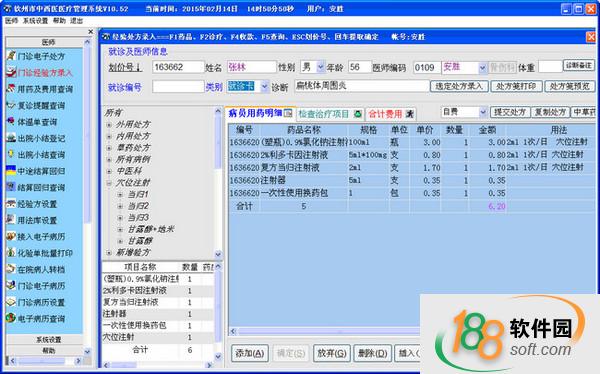The width and height of the screenshot is (600, 374).
Task: Open 用药及费用查询 sidebar icon
Action: (x=11, y=88)
